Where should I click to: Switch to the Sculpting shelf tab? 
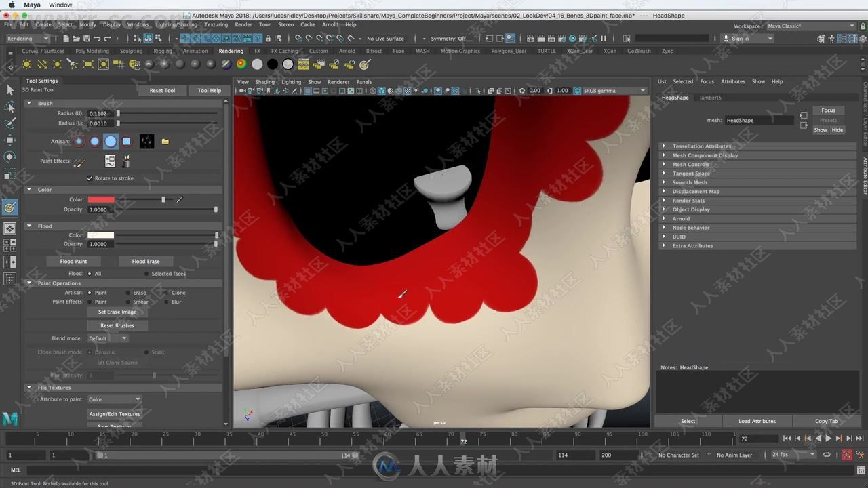pyautogui.click(x=131, y=51)
